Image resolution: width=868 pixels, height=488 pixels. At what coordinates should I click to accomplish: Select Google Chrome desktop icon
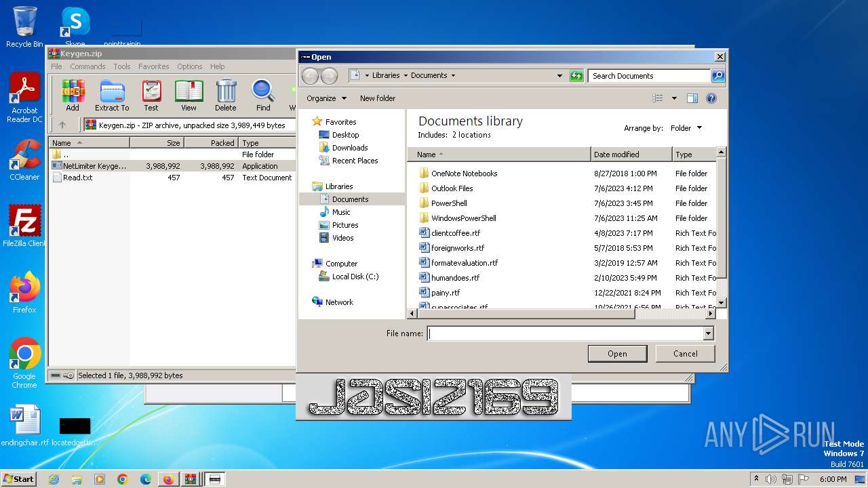[x=24, y=363]
